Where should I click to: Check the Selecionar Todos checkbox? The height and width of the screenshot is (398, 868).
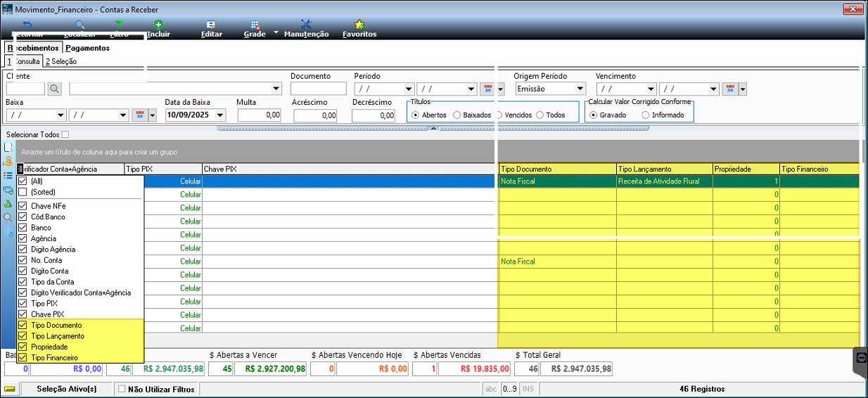(x=65, y=134)
